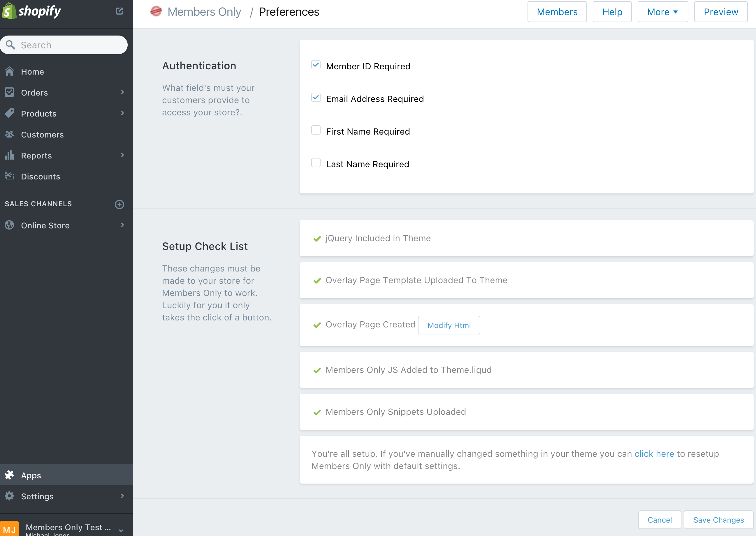Focus the Search input field
The image size is (756, 536).
tap(64, 45)
